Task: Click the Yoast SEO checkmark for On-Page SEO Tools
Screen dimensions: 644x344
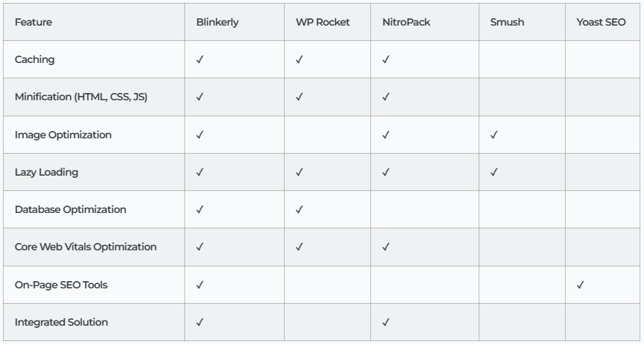Action: (x=580, y=285)
